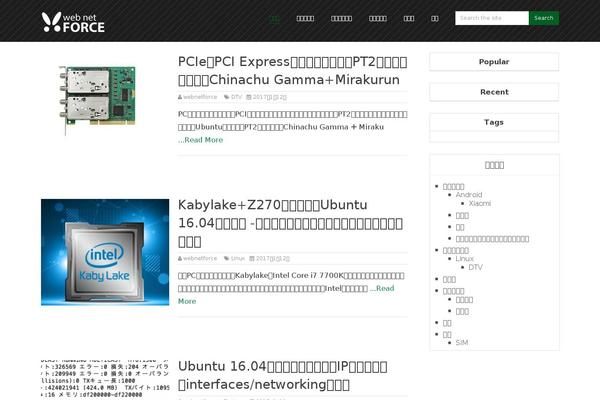600x400 pixels.
Task: Click webnetforce author link under Kabylake post
Action: 200,259
